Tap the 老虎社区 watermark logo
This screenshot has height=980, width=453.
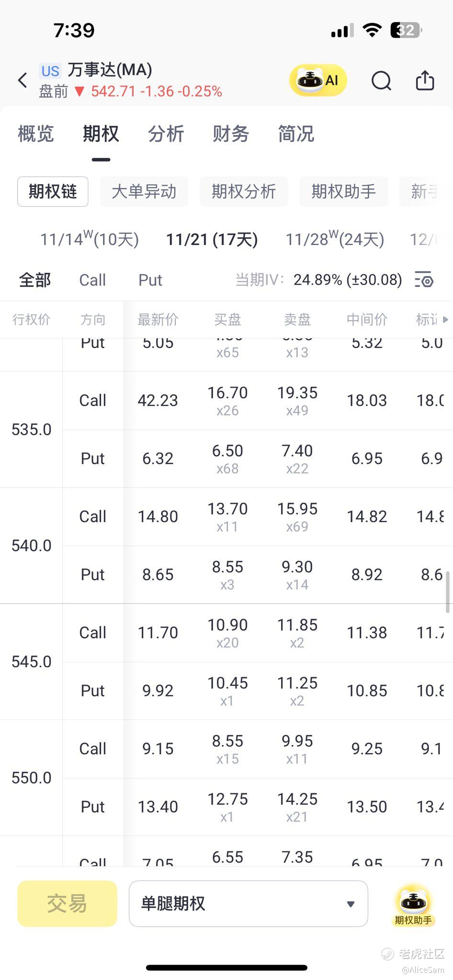click(388, 954)
